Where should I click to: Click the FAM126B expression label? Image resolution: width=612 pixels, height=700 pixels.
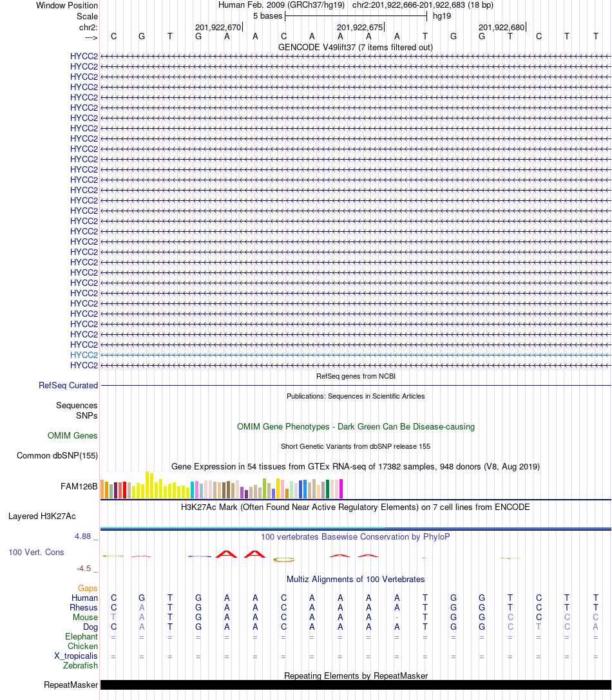pyautogui.click(x=79, y=487)
